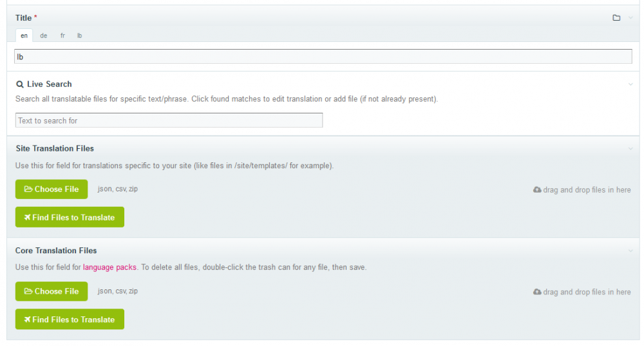Open the lb language tab
Screen dimensions: 644x346
[79, 36]
